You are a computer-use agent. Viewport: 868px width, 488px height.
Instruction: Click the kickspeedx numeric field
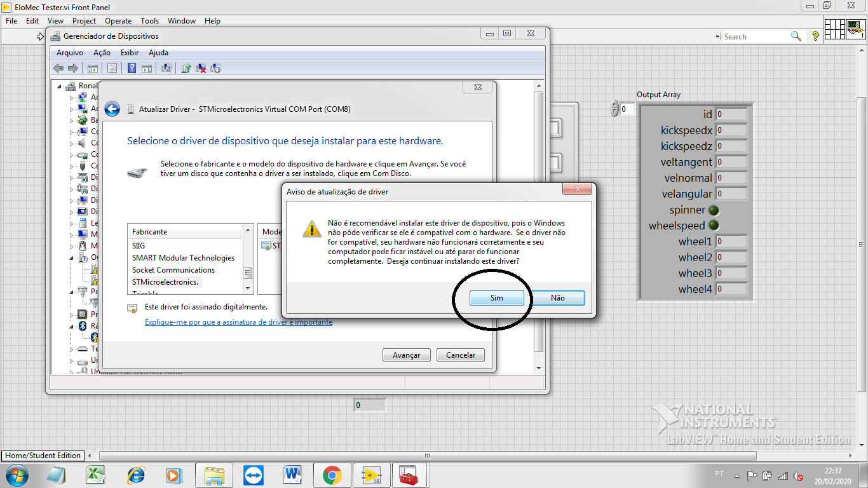pos(731,130)
